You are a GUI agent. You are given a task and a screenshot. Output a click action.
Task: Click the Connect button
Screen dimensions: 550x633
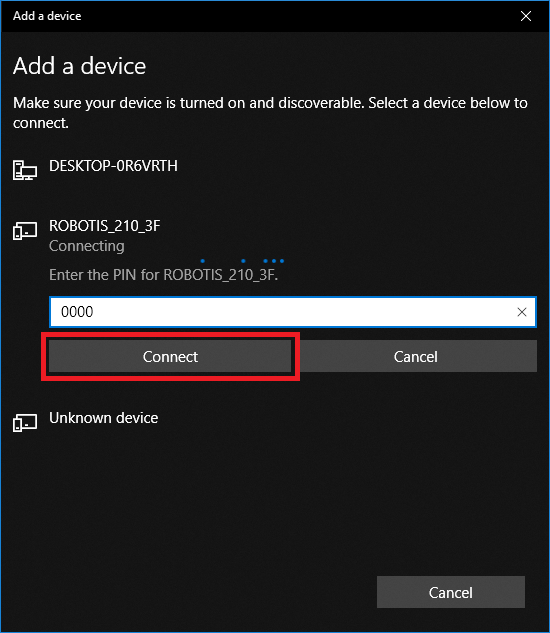[x=170, y=356]
